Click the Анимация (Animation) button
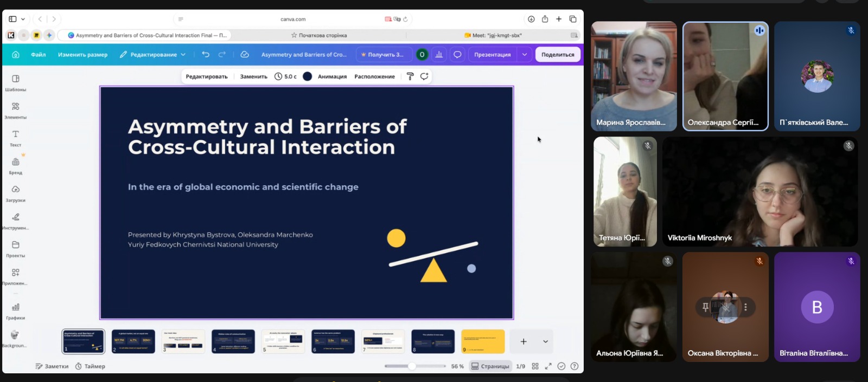The width and height of the screenshot is (868, 382). click(x=332, y=76)
